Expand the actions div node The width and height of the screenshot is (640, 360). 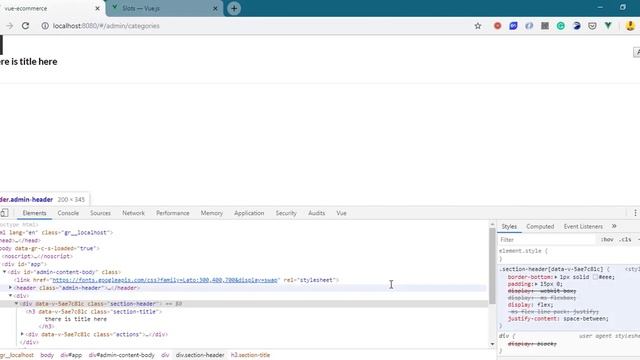click(x=22, y=334)
